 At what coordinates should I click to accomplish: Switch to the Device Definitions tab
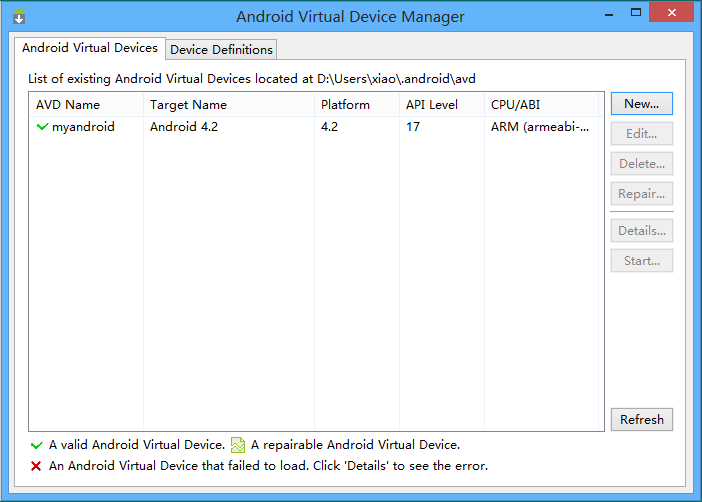(221, 49)
